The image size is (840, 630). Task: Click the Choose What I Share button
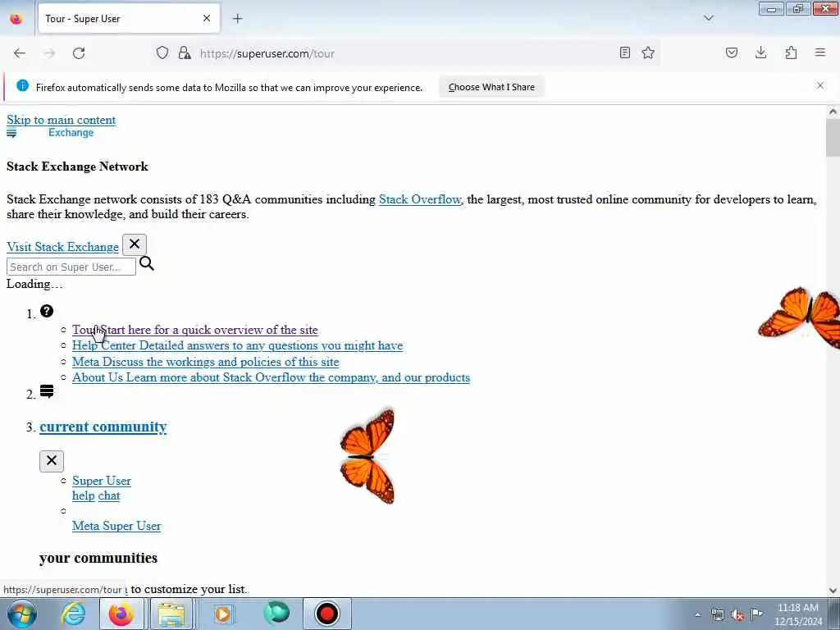[x=491, y=87]
